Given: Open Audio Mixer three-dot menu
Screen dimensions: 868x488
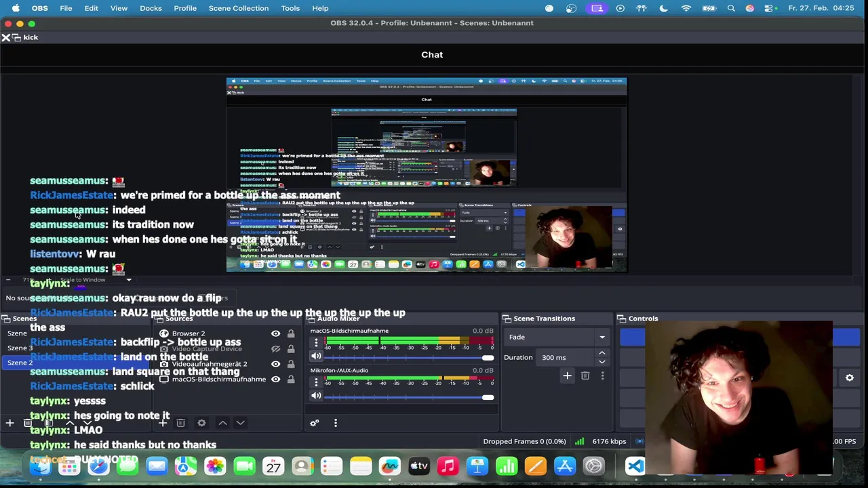Looking at the screenshot, I should point(335,423).
